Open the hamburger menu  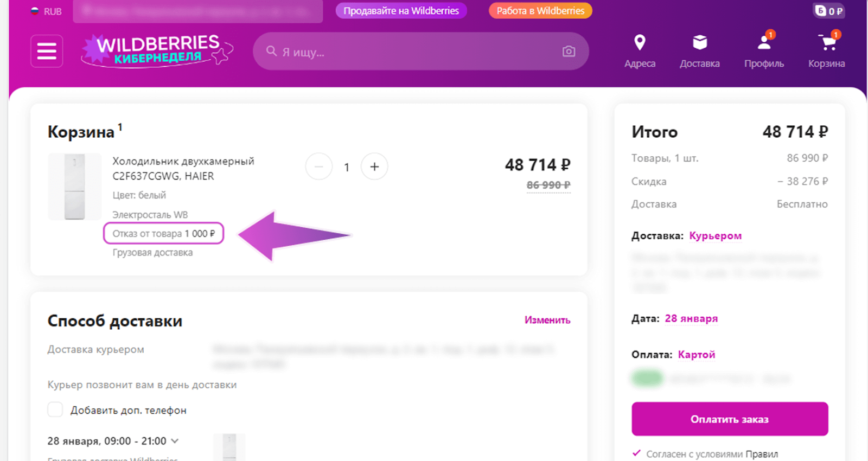pyautogui.click(x=47, y=51)
